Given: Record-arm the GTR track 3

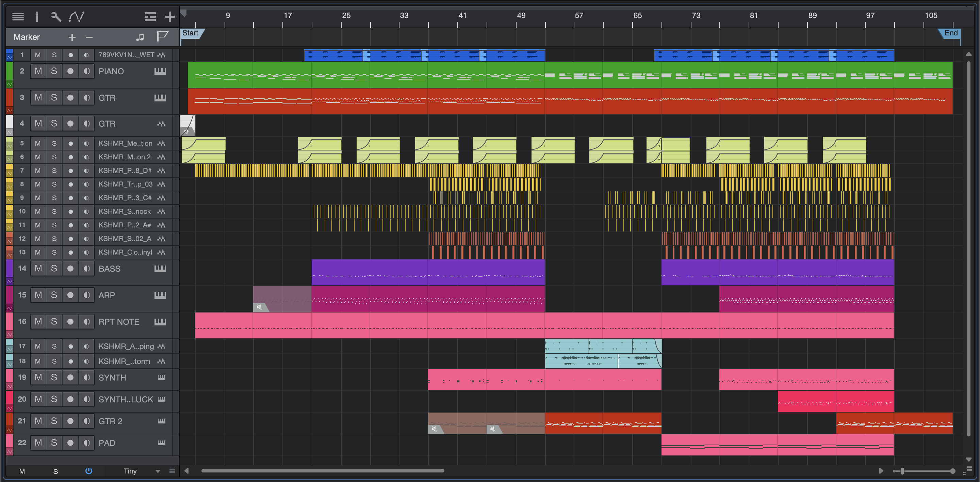Looking at the screenshot, I should pos(70,98).
